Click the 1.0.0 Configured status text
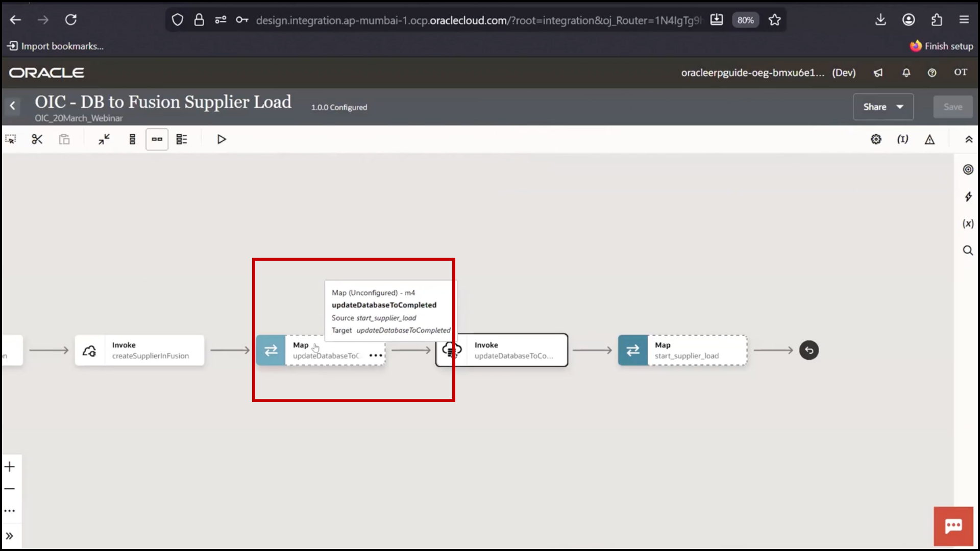The height and width of the screenshot is (551, 980). [x=339, y=108]
